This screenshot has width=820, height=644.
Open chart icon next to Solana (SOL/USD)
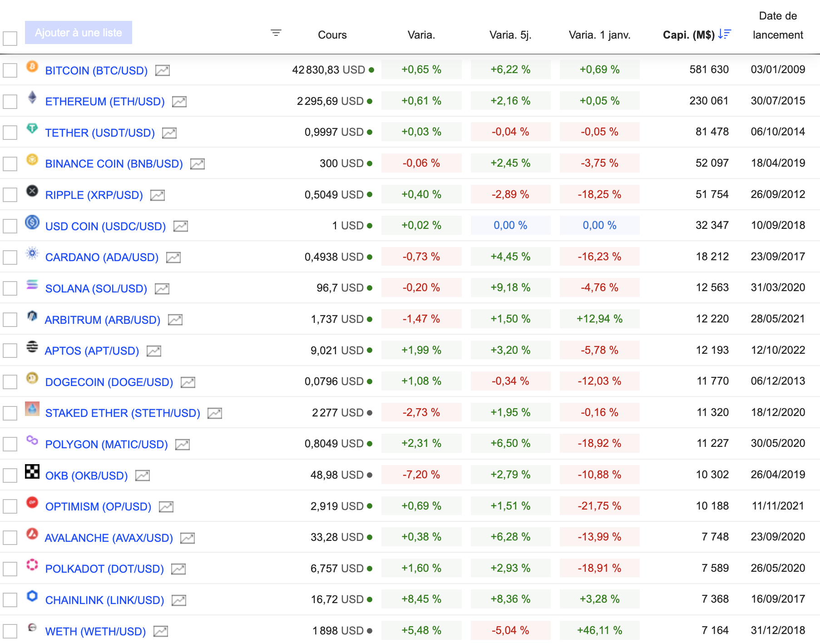click(162, 289)
